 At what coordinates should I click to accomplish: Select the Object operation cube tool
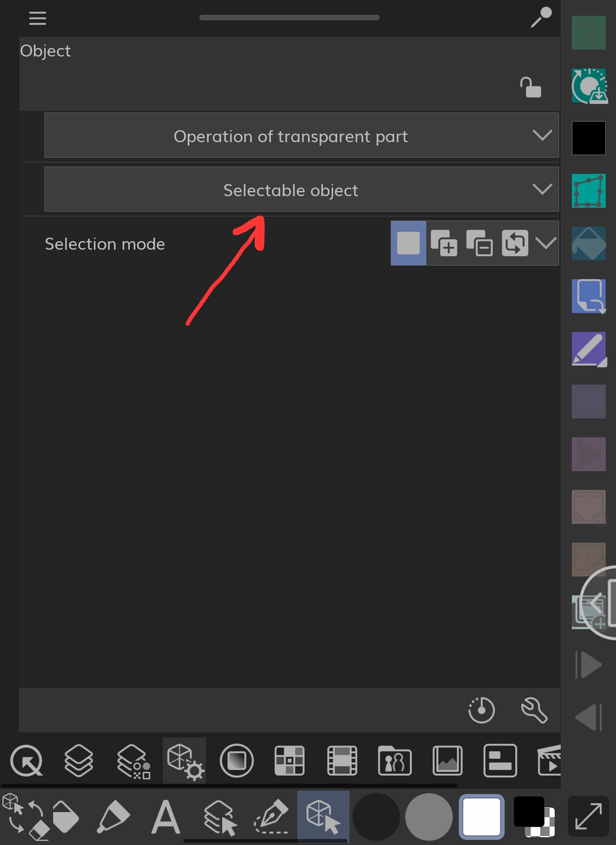pyautogui.click(x=323, y=816)
